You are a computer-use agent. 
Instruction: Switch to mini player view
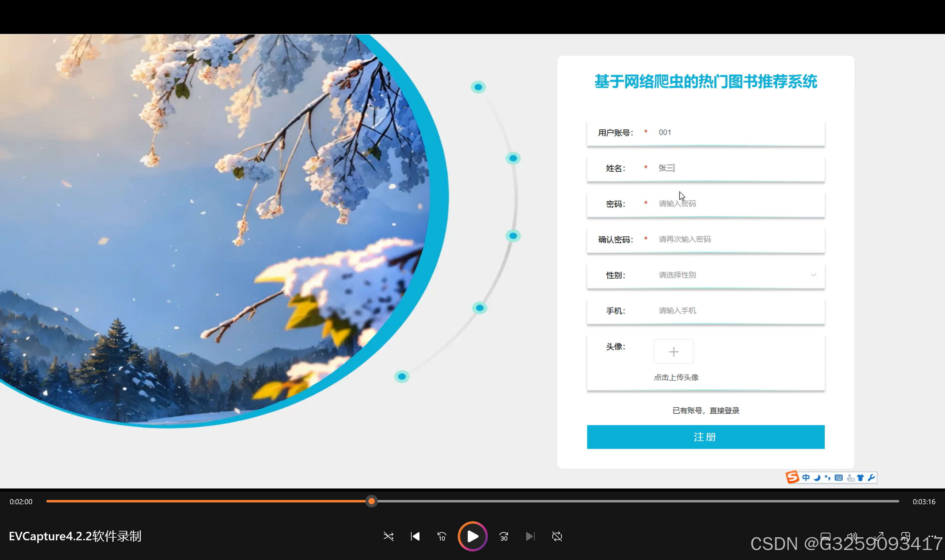click(x=905, y=536)
